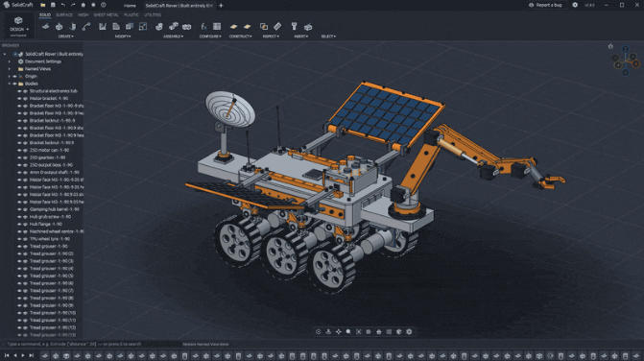644x361 pixels.
Task: Select the fourth Modify group tool icon
Action: coord(143,27)
